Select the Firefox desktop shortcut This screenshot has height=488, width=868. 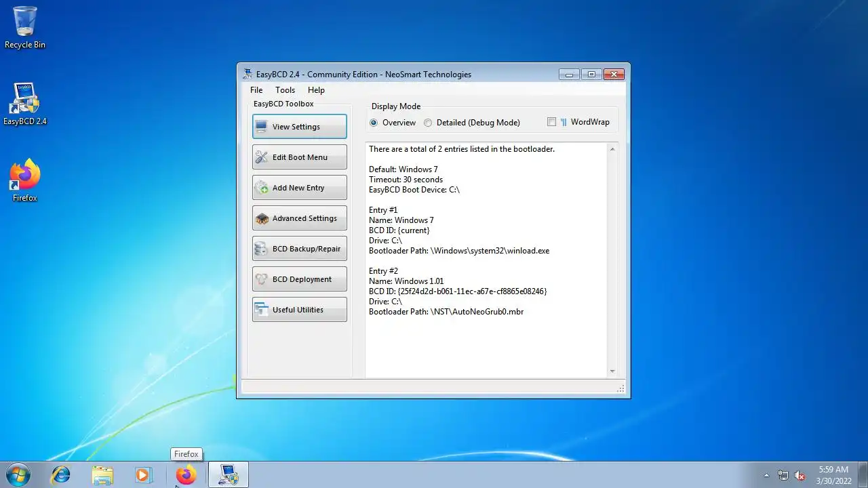click(25, 181)
